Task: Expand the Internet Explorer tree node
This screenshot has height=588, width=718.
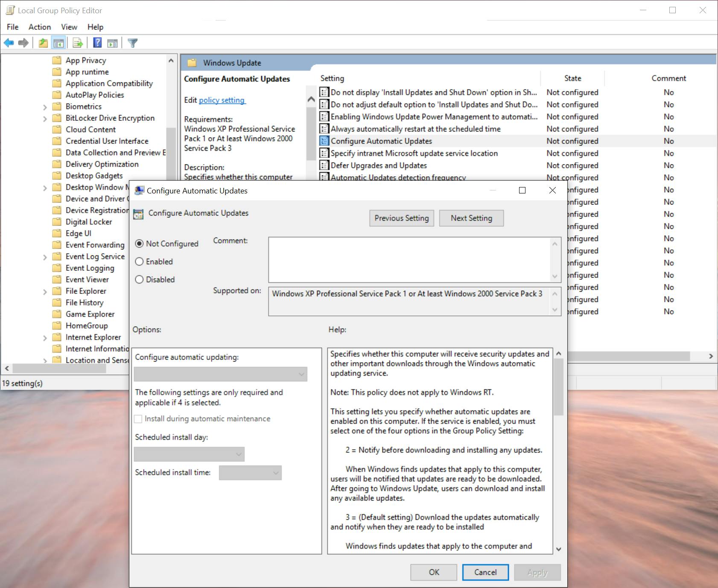Action: pyautogui.click(x=45, y=337)
